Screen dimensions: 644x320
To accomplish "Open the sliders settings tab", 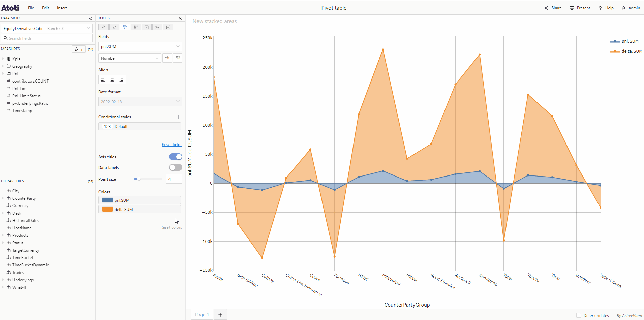I will (x=136, y=27).
